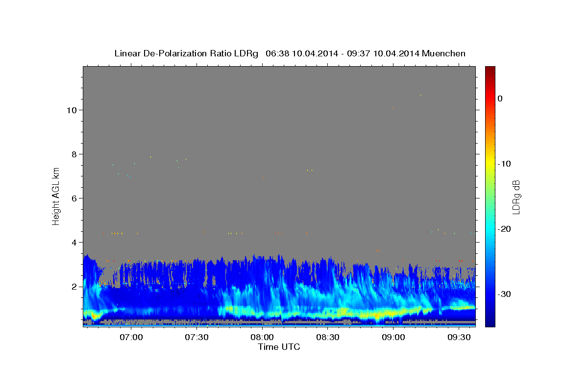Click the dark red top of the colorbar
This screenshot has height=392, width=588.
pos(490,70)
